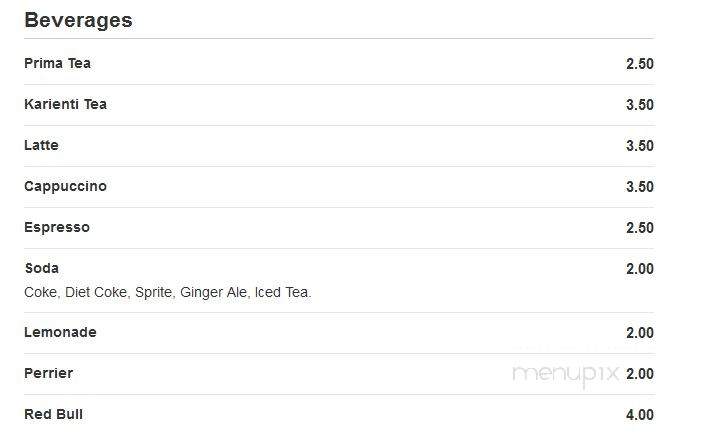Viewport: 727px width, 442px height.
Task: Click the Perrier item name
Action: pyautogui.click(x=49, y=373)
